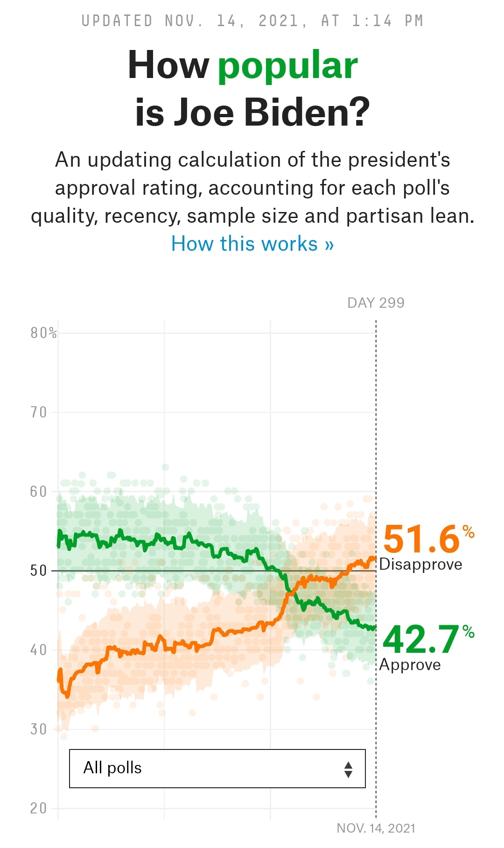Screen dimensions: 504x848
Task: Click the green word "popular" in the headline
Action: 287,65
